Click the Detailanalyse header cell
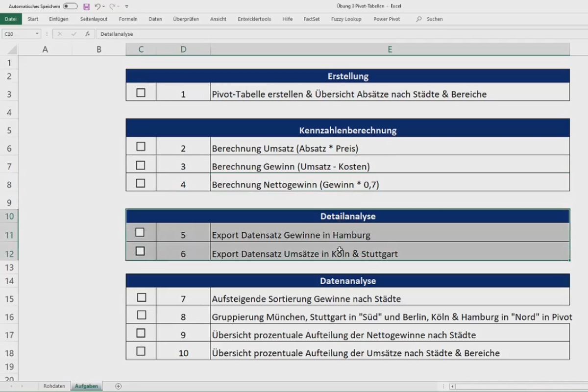This screenshot has height=392, width=588. [x=348, y=216]
